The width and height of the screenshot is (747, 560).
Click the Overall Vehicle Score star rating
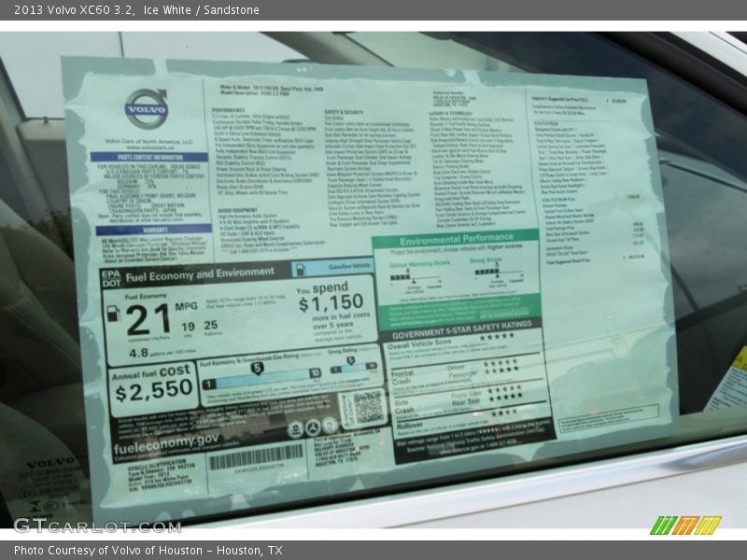[497, 337]
